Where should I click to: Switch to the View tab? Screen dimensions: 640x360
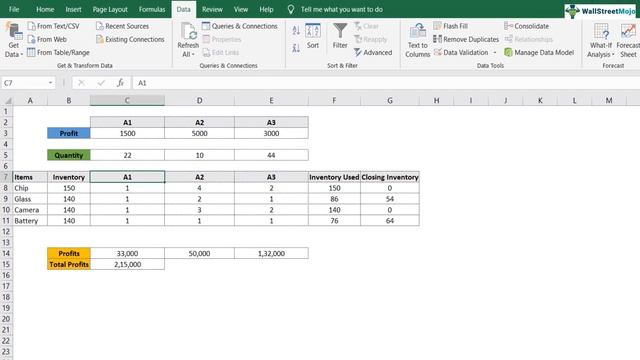click(x=241, y=9)
